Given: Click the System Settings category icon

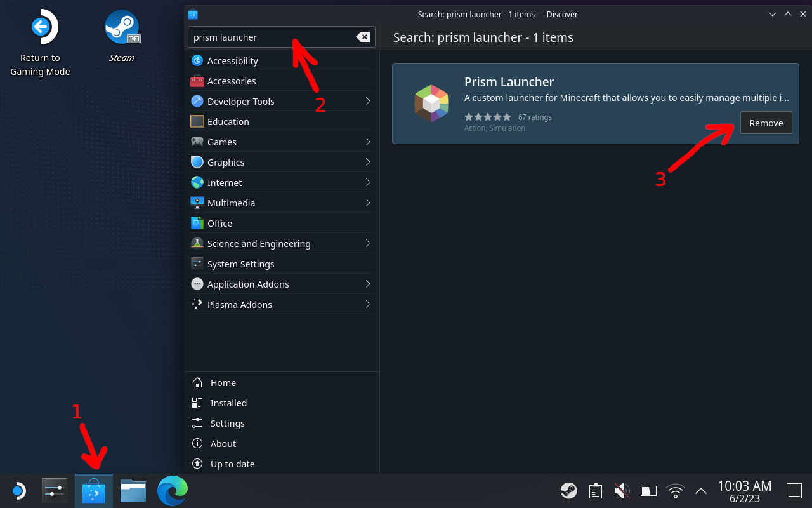Looking at the screenshot, I should (197, 264).
